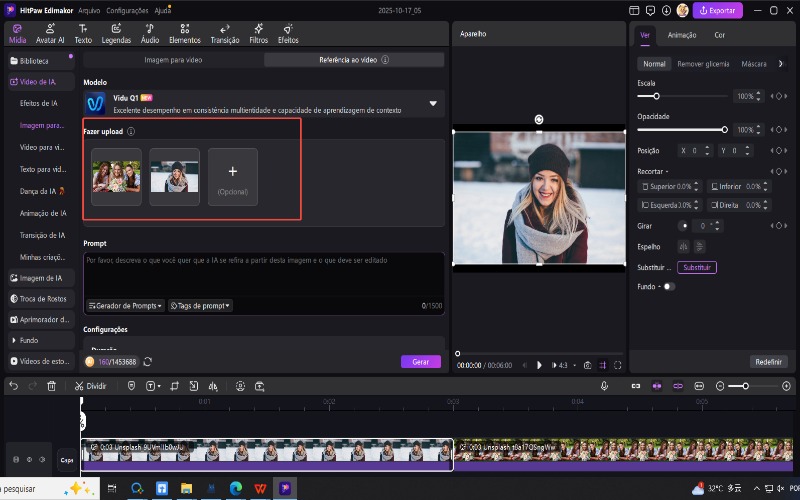The image size is (800, 500).
Task: Expand the Vidu Q1 model dropdown
Action: (433, 104)
